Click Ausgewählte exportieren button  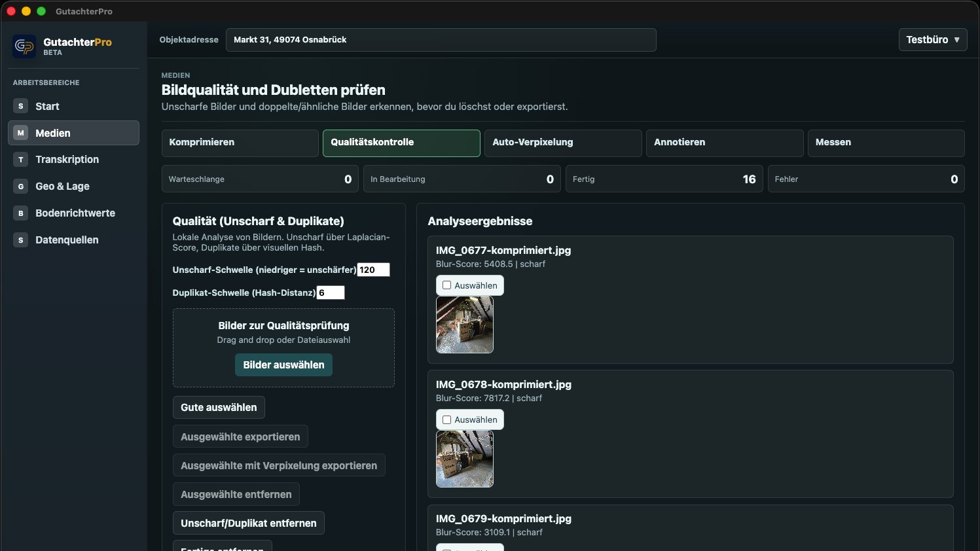(x=240, y=436)
